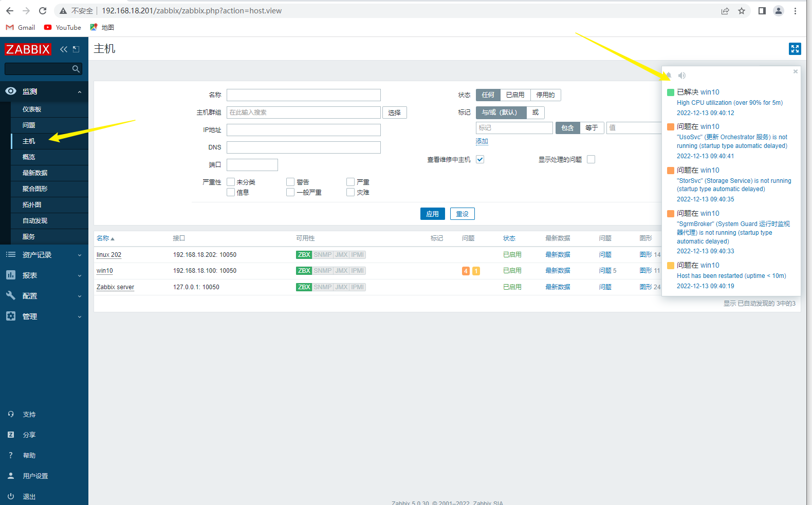Mute notifications via speaker icon

[x=682, y=76]
